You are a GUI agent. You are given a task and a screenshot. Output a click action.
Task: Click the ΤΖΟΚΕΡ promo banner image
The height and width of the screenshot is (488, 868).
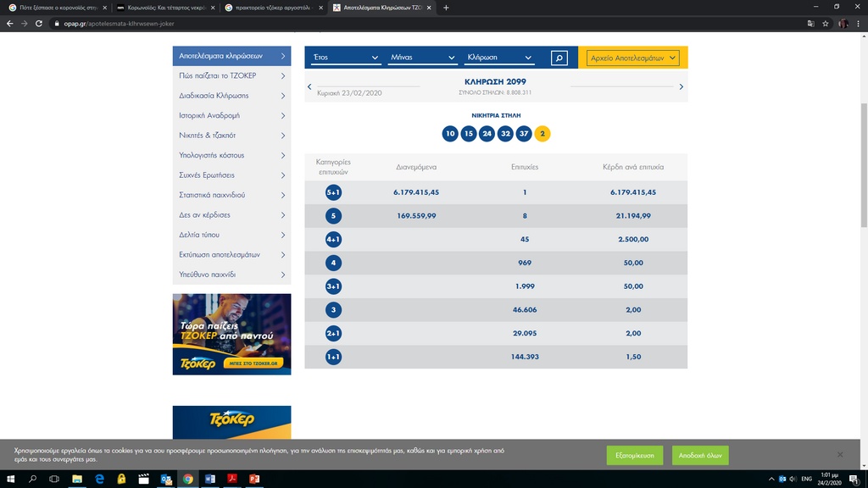tap(231, 334)
